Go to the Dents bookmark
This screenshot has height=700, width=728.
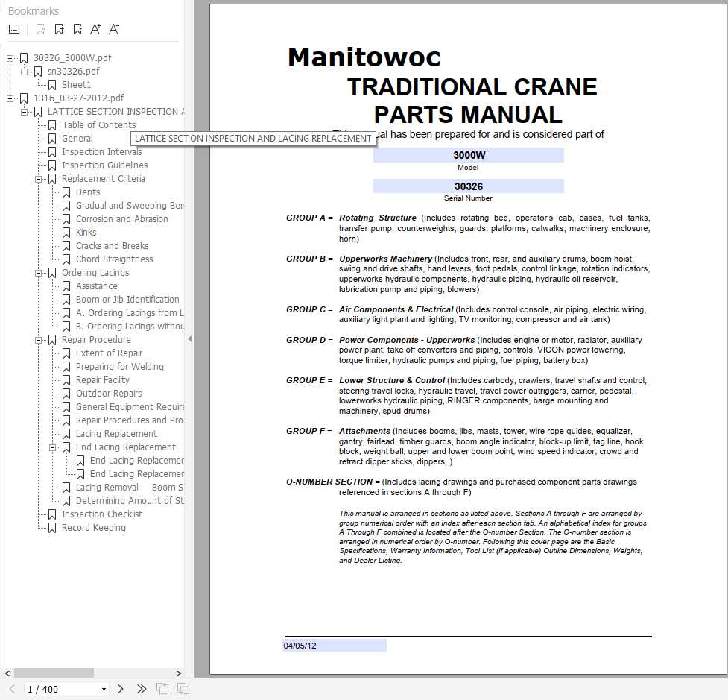tap(88, 192)
